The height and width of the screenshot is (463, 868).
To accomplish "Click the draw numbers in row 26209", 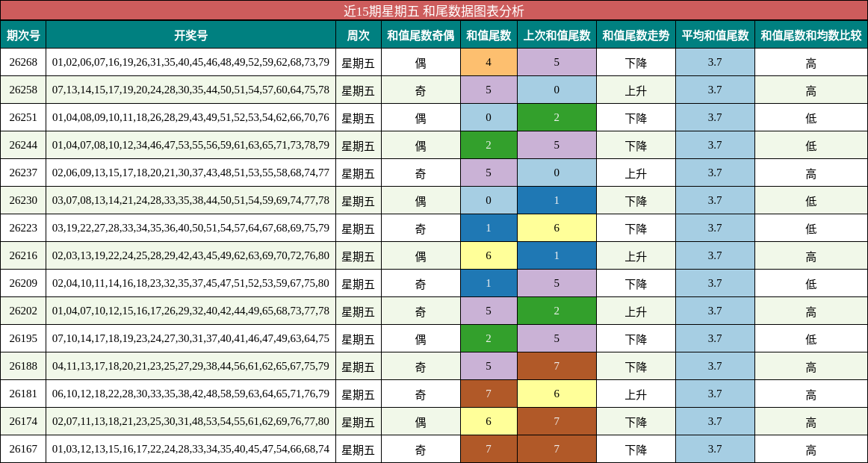I will pyautogui.click(x=191, y=284).
